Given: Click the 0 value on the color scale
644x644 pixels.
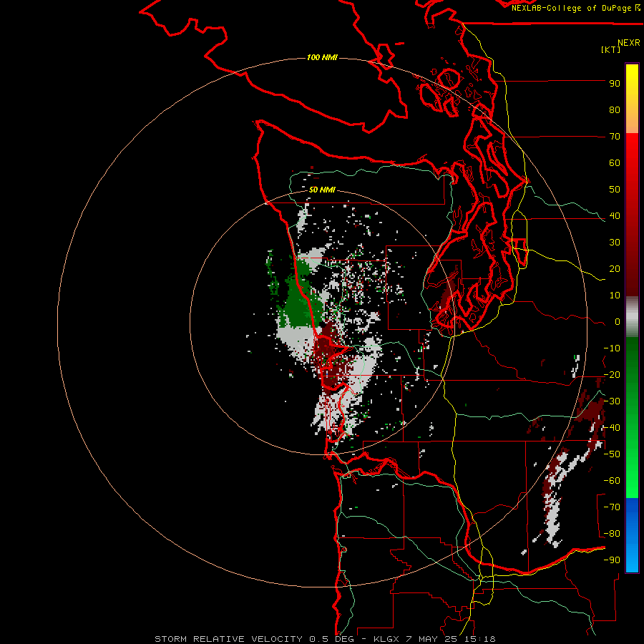Looking at the screenshot, I should [x=618, y=322].
